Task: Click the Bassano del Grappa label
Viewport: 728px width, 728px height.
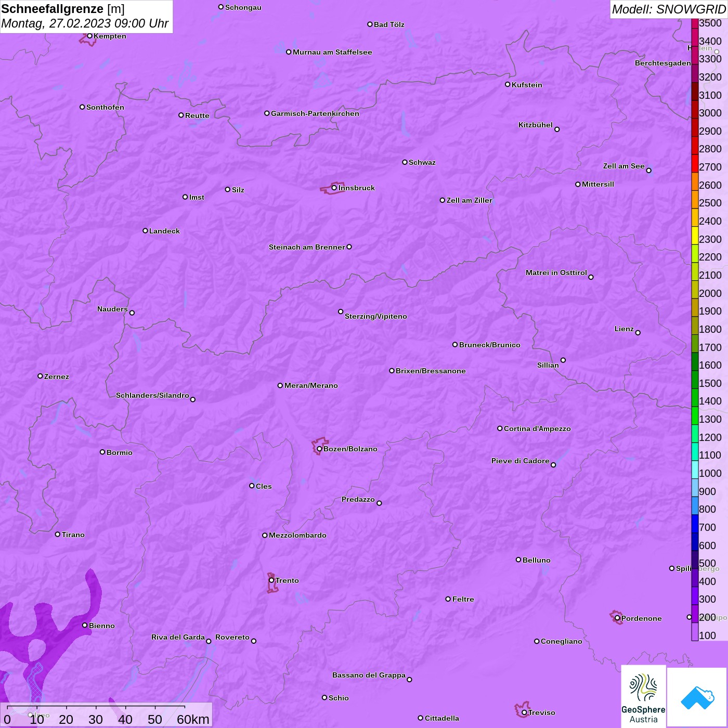Action: 369,675
